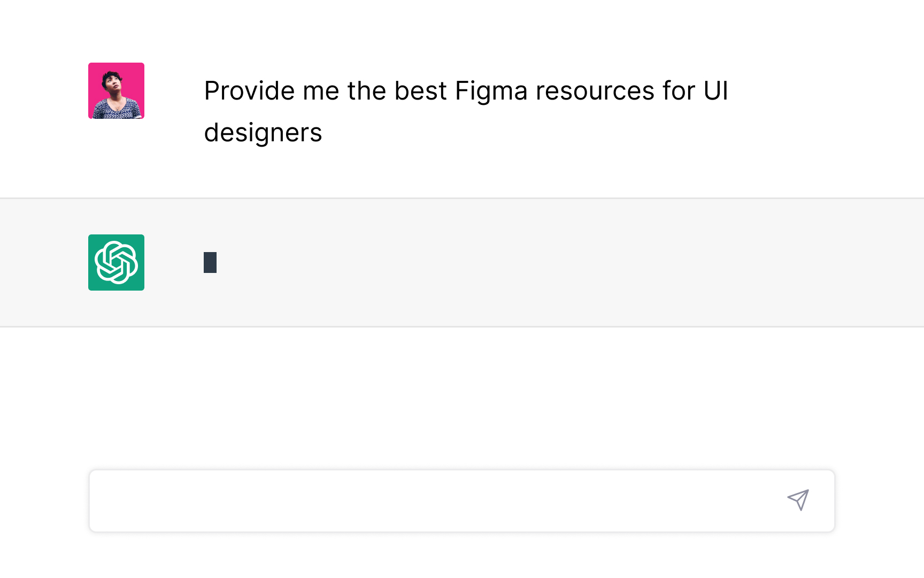The image size is (924, 578).
Task: Click the word "for" in the prompt
Action: tap(679, 91)
